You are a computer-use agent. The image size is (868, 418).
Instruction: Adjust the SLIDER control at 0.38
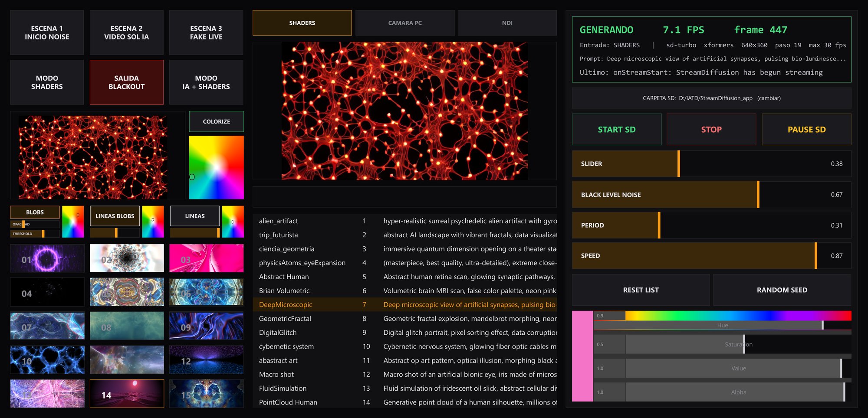click(712, 164)
